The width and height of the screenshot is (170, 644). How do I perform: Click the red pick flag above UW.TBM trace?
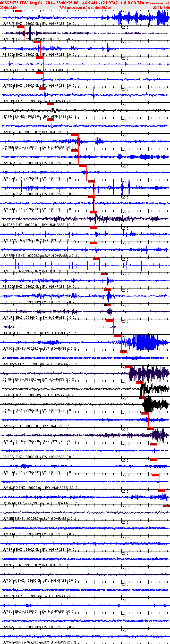coord(50,119)
